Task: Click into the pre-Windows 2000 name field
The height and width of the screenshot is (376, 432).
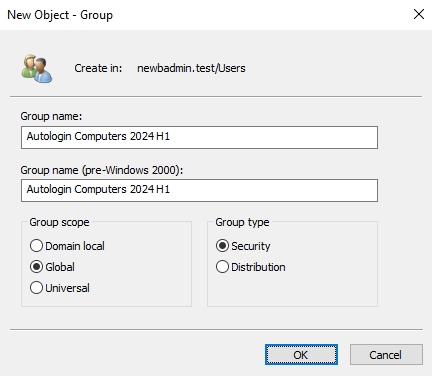Action: (199, 190)
